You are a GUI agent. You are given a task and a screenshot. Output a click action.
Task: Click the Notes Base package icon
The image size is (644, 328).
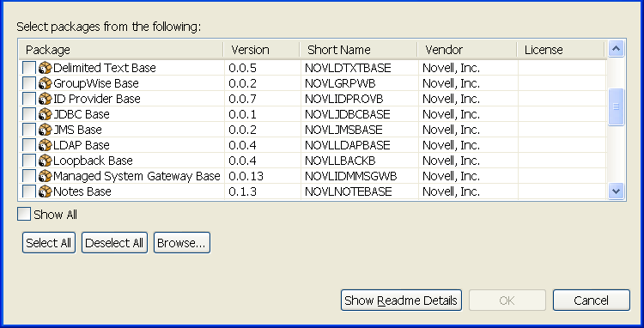coord(46,191)
